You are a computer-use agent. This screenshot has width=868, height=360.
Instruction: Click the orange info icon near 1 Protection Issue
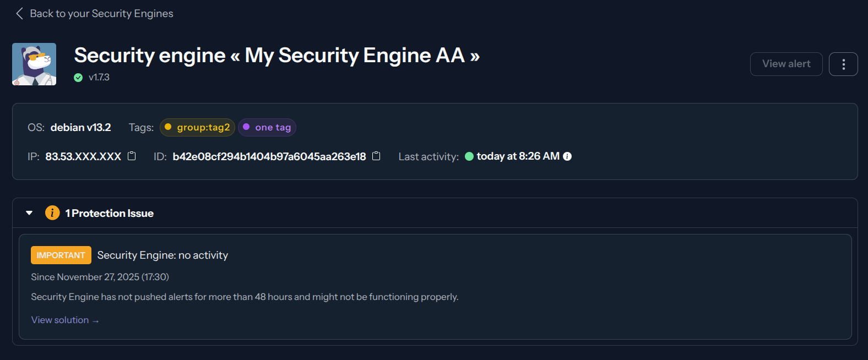(52, 212)
